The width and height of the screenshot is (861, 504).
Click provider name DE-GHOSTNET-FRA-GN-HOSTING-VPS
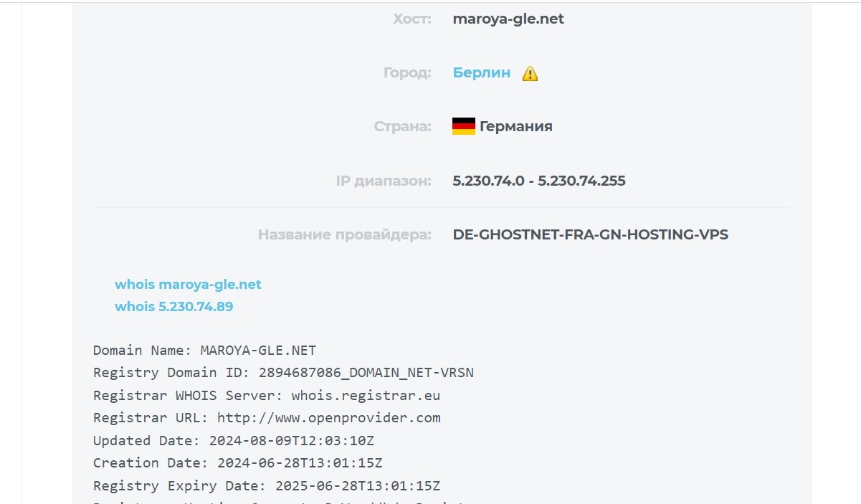(590, 234)
